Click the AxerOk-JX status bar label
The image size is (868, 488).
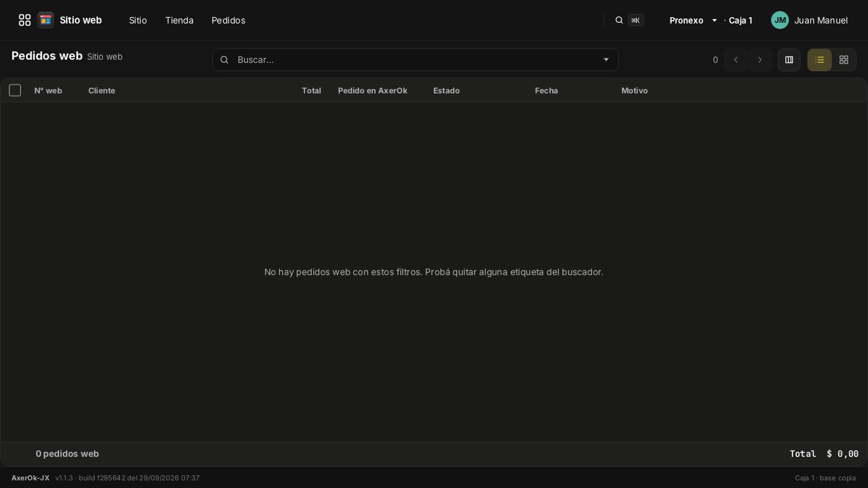coord(31,478)
